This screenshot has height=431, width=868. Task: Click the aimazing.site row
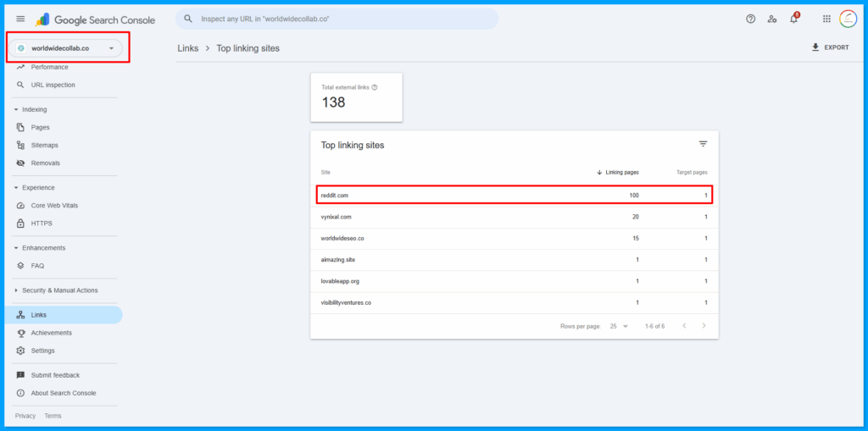click(x=515, y=260)
